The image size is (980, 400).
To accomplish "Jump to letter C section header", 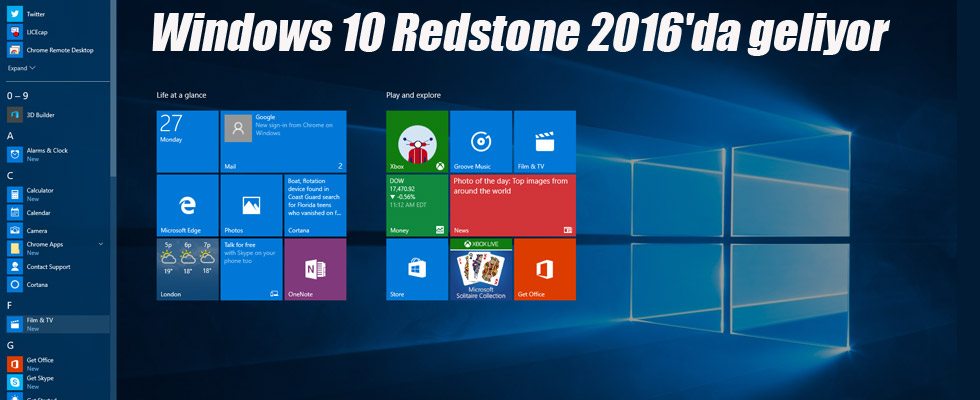I will click(x=10, y=175).
